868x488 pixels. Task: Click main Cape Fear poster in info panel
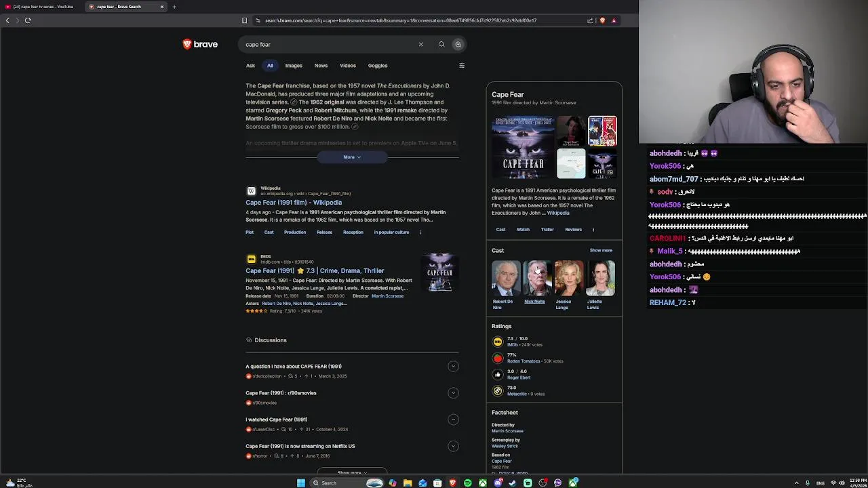pos(523,146)
